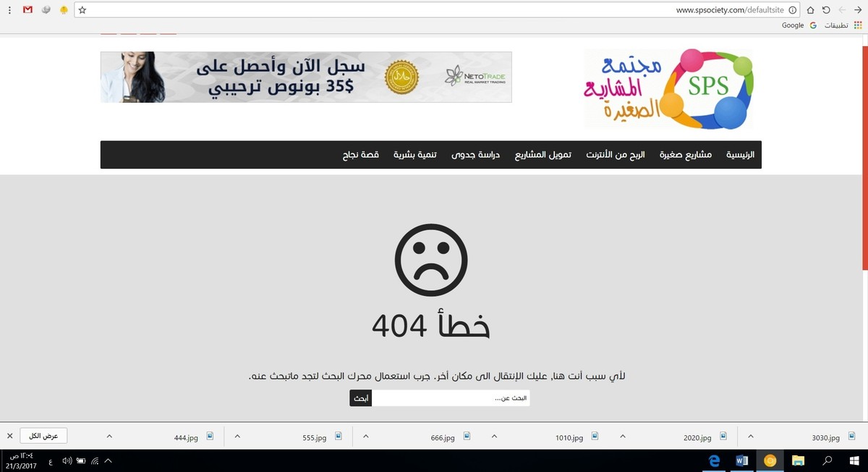
Task: Click the Gmail extension icon
Action: (27, 10)
